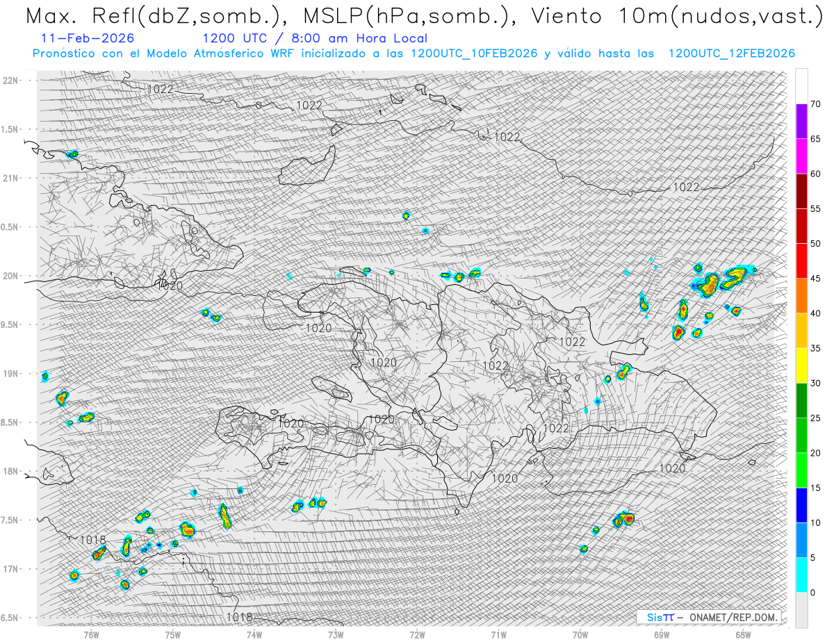The width and height of the screenshot is (834, 644).
Task: Click the "45" colorbar scale label
Action: coord(815,279)
